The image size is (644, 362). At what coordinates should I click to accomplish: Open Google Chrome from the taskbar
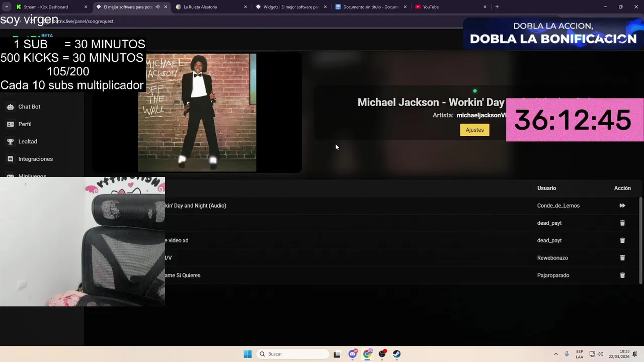point(367,354)
